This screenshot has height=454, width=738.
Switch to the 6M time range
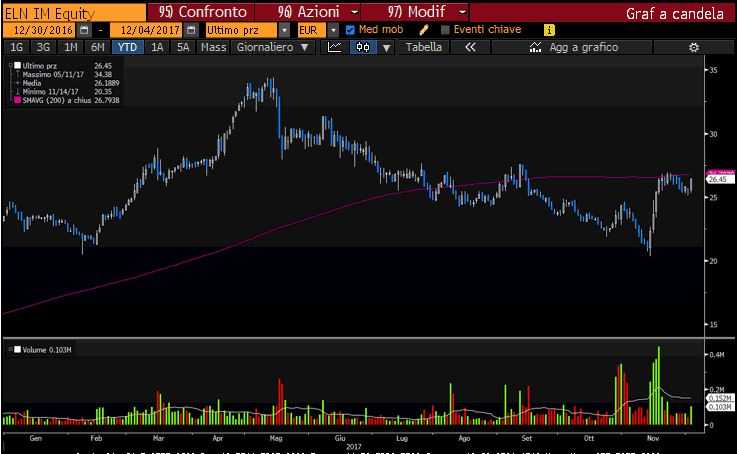pyautogui.click(x=97, y=47)
